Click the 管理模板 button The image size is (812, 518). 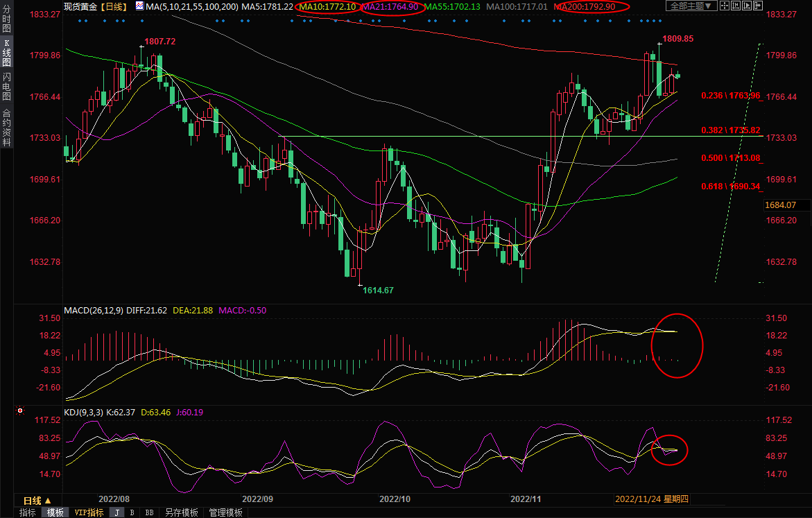[226, 512]
